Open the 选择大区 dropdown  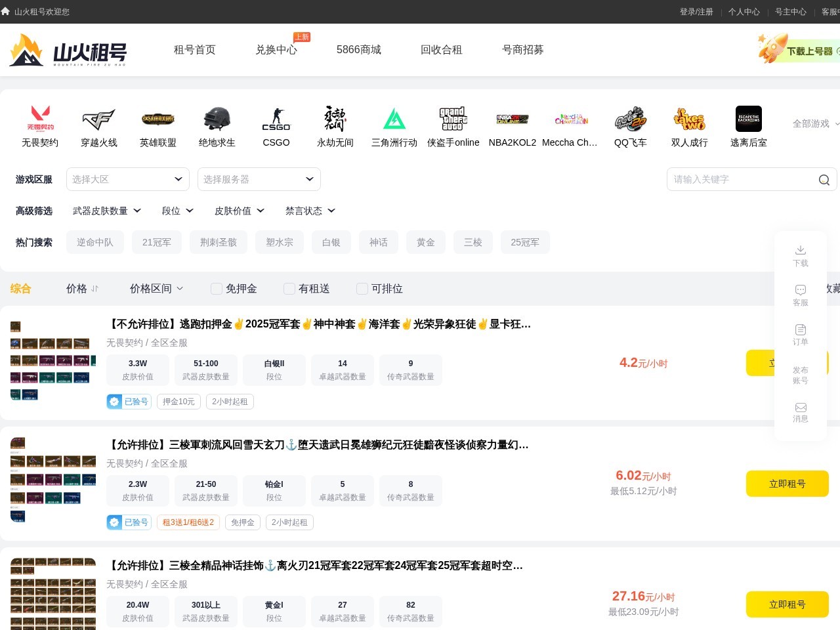(128, 179)
